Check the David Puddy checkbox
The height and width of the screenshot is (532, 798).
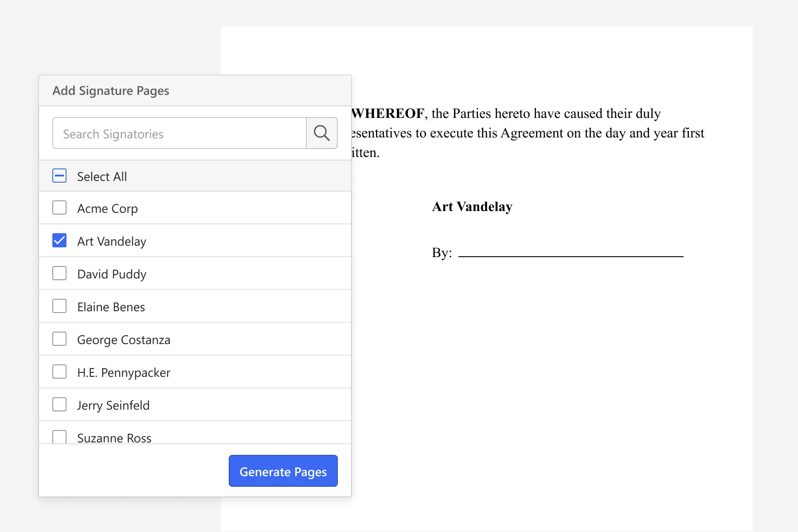point(59,273)
